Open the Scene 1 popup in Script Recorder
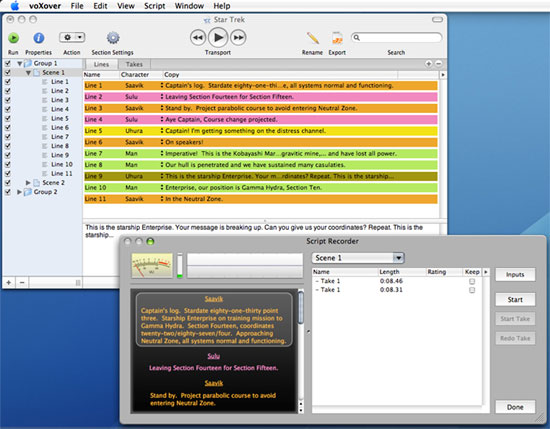 358,258
